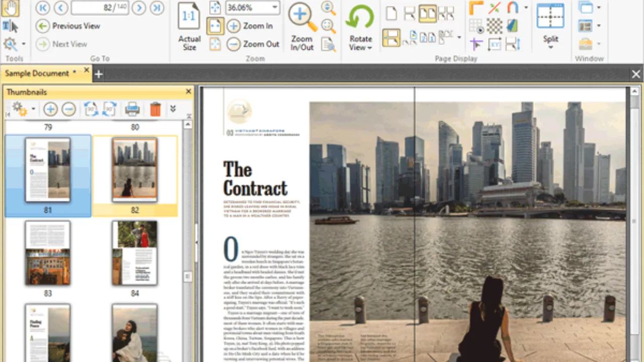
Task: Enlarge the thumbnails with the plus icon
Action: [x=50, y=109]
